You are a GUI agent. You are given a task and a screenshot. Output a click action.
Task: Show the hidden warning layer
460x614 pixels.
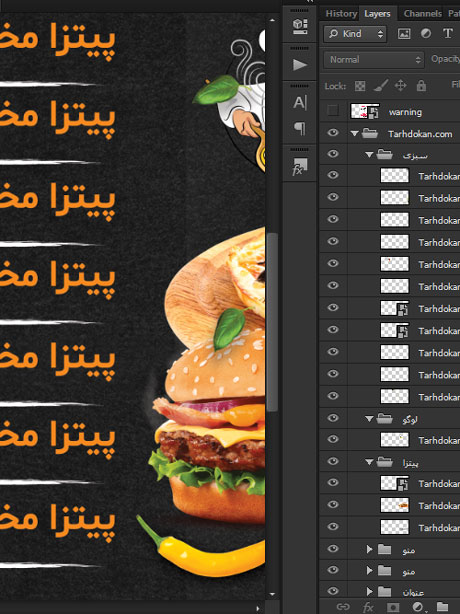[x=333, y=111]
